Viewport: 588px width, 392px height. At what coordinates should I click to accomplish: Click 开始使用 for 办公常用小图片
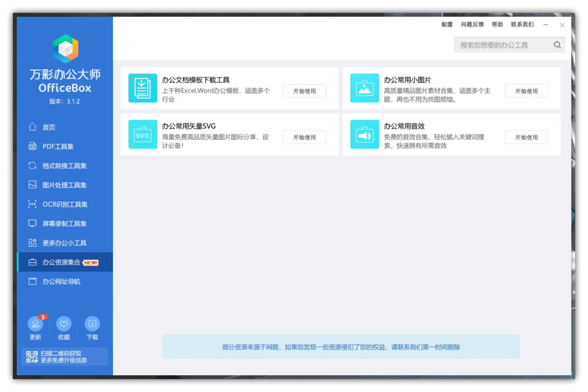coord(526,91)
